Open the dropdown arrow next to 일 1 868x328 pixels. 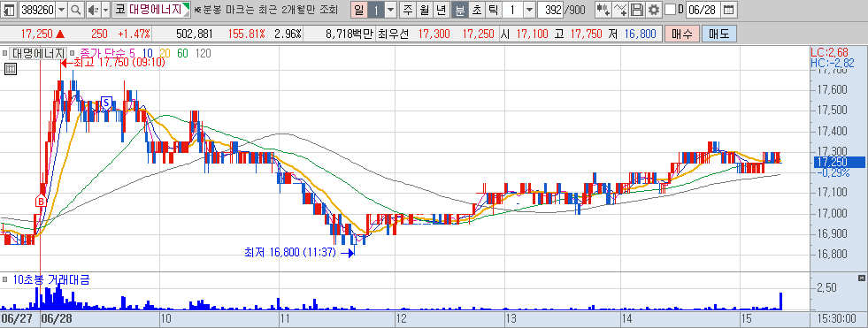[390, 10]
